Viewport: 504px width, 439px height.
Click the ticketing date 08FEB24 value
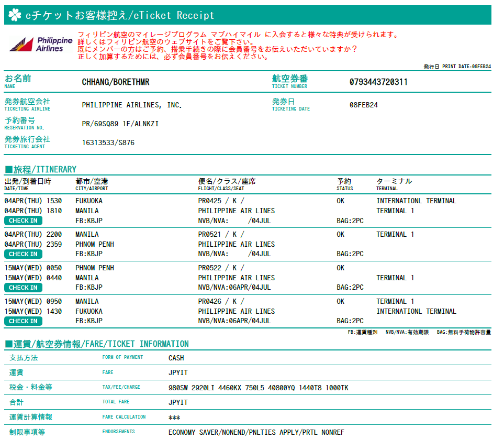363,105
